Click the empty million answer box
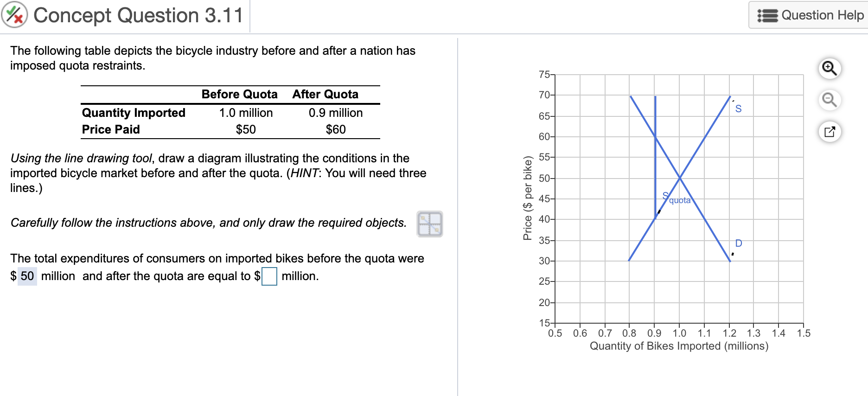The image size is (868, 396). click(x=269, y=277)
